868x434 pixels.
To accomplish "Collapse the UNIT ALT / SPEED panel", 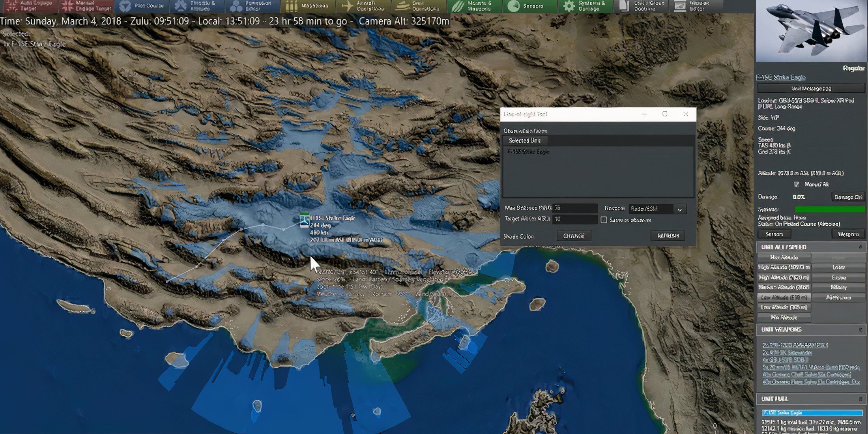I will (x=860, y=247).
